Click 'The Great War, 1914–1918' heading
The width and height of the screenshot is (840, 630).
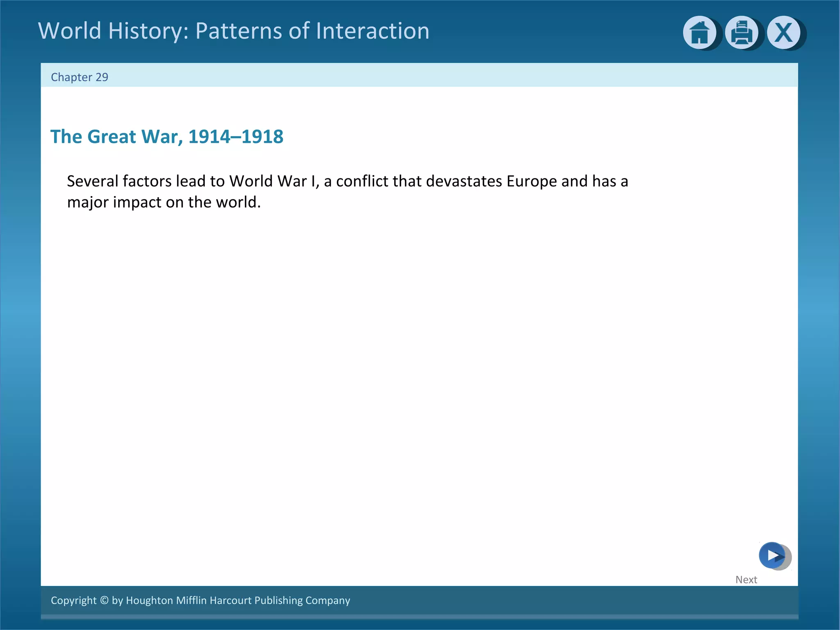[x=167, y=137]
